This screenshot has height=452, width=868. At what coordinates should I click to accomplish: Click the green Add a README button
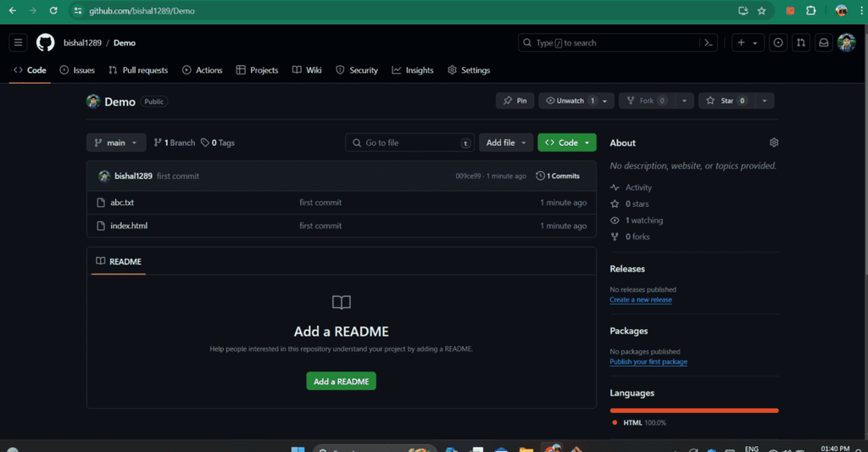(341, 381)
